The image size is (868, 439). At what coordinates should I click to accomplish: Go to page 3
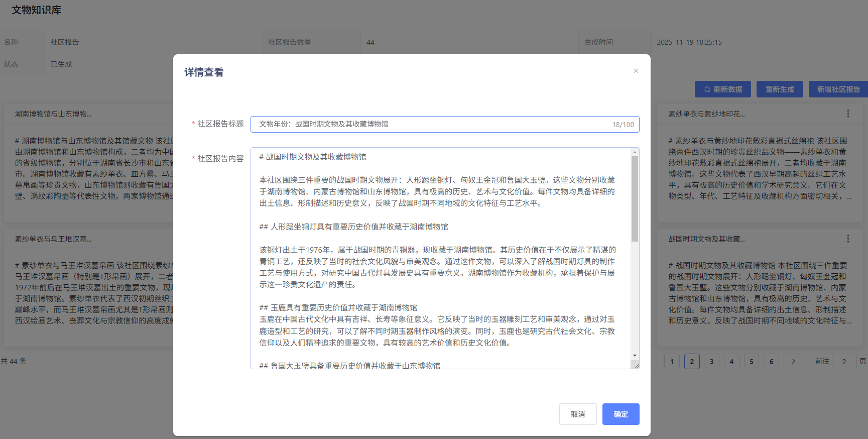pyautogui.click(x=711, y=361)
